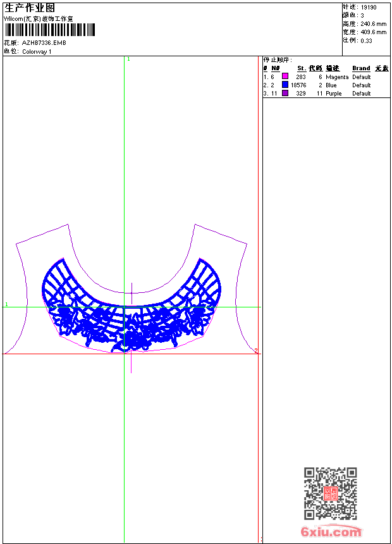Click the Purple color swatch in row 3
The width and height of the screenshot is (392, 544).
[285, 93]
